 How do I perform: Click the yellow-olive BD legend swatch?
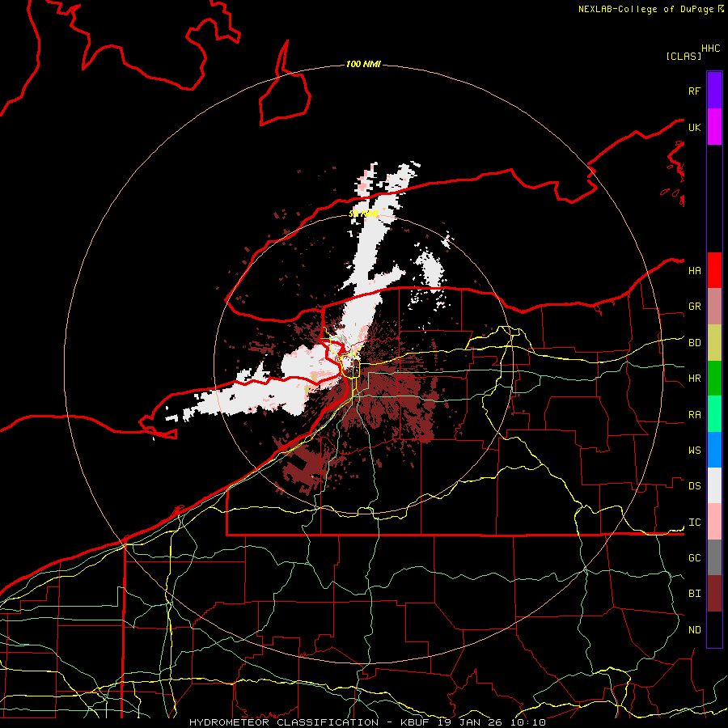(x=714, y=343)
